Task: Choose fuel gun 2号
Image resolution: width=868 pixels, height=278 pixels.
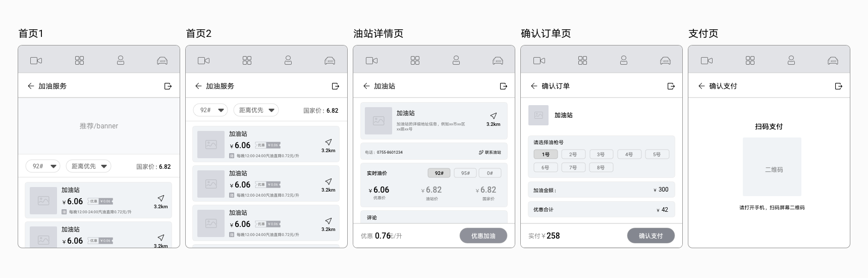Action: 573,154
